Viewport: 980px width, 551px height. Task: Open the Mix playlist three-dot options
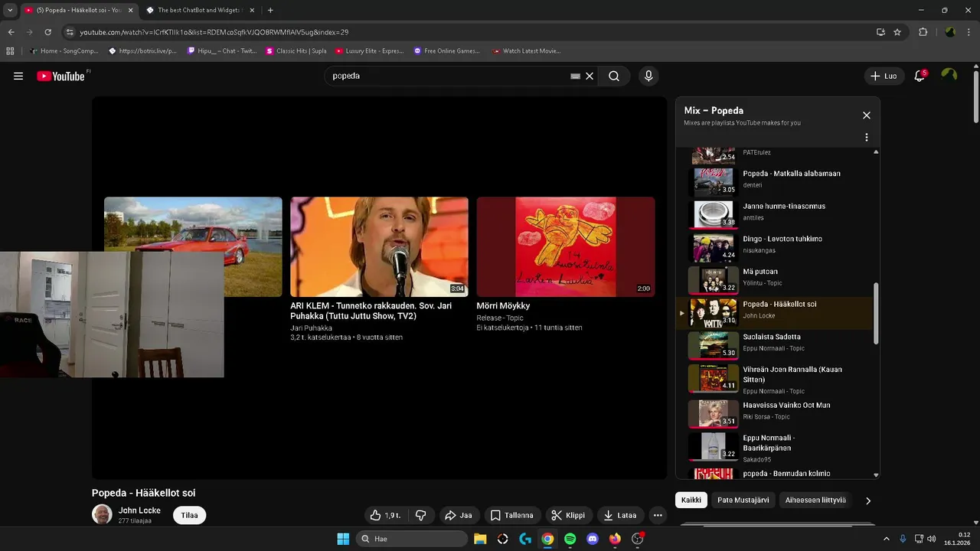tap(867, 138)
